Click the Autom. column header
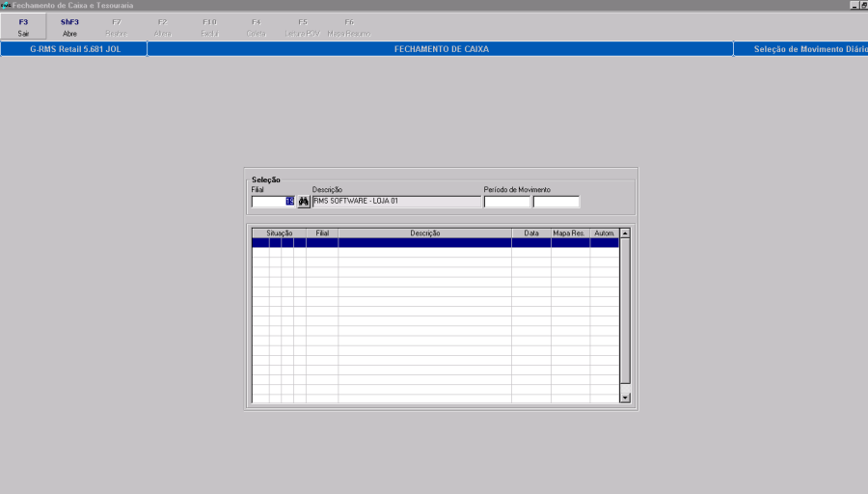This screenshot has height=494, width=868. pyautogui.click(x=604, y=233)
